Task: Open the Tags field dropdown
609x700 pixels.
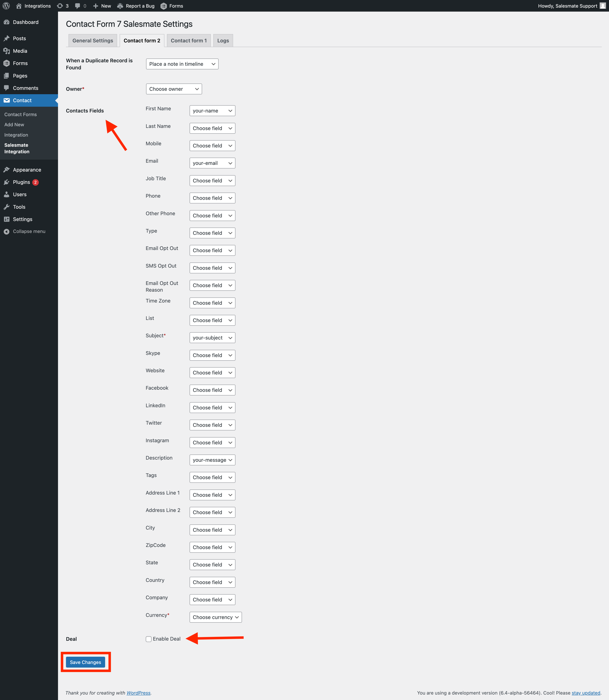Action: (x=212, y=477)
